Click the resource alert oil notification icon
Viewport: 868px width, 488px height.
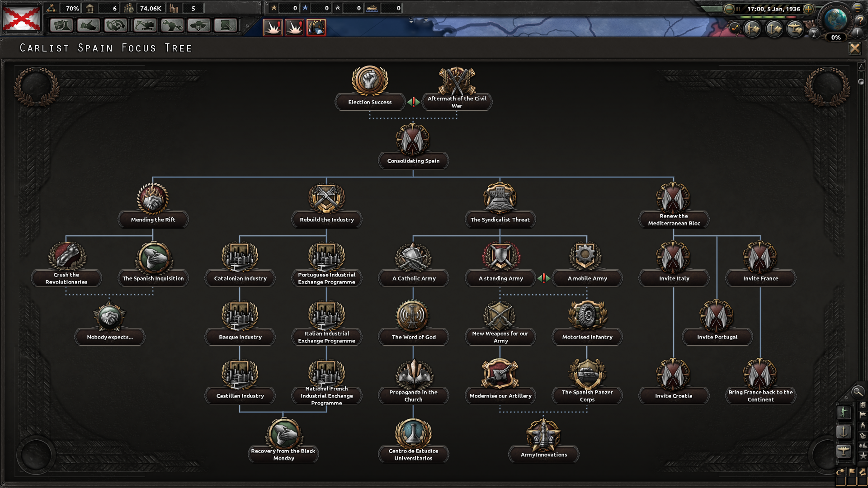[316, 28]
